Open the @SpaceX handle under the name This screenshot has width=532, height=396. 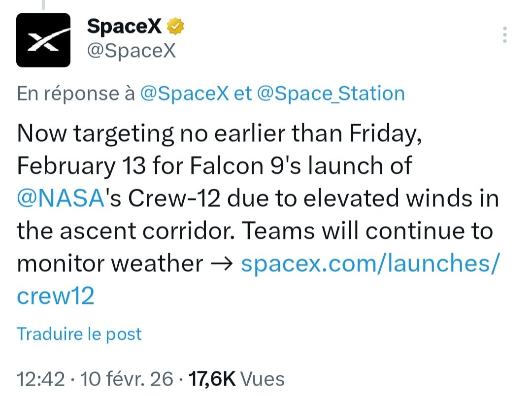click(x=131, y=51)
